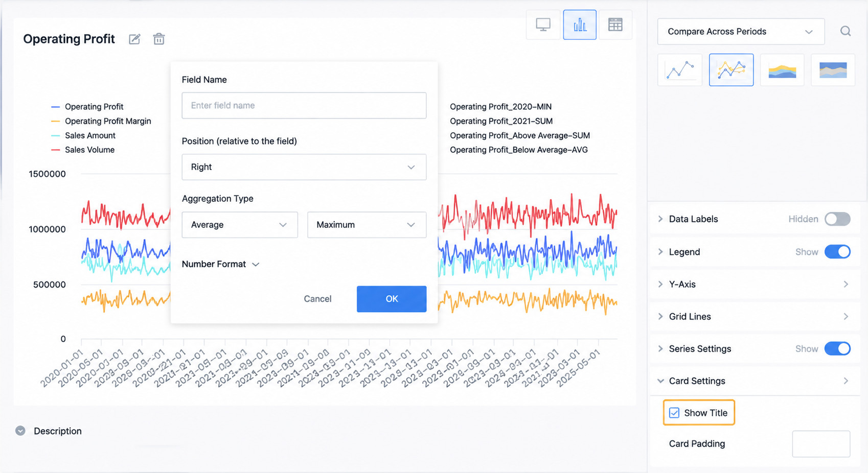This screenshot has width=868, height=473.
Task: Click the edit title pencil icon
Action: point(134,39)
